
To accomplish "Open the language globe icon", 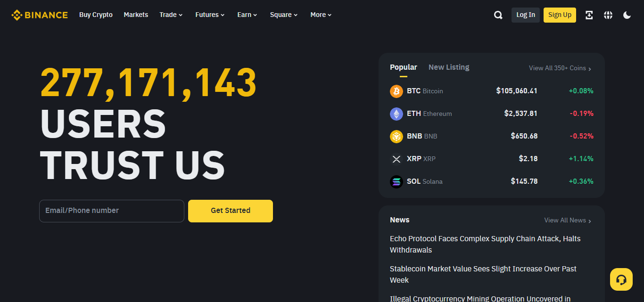I will [x=608, y=15].
